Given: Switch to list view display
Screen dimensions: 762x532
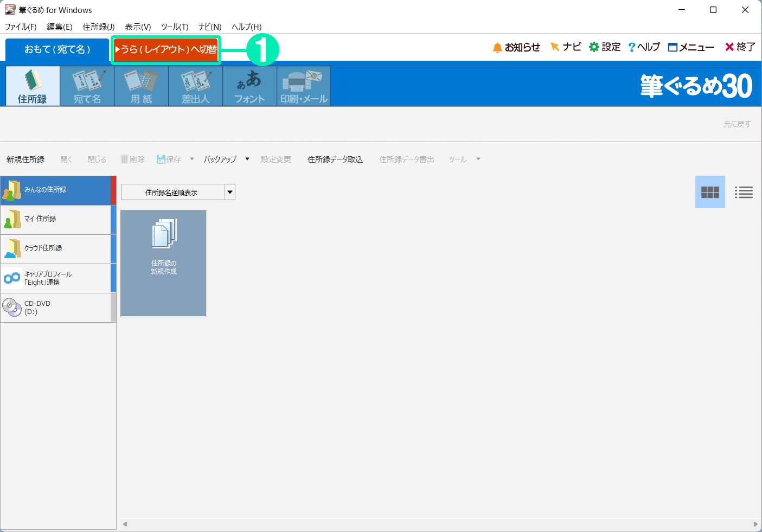Looking at the screenshot, I should point(743,192).
